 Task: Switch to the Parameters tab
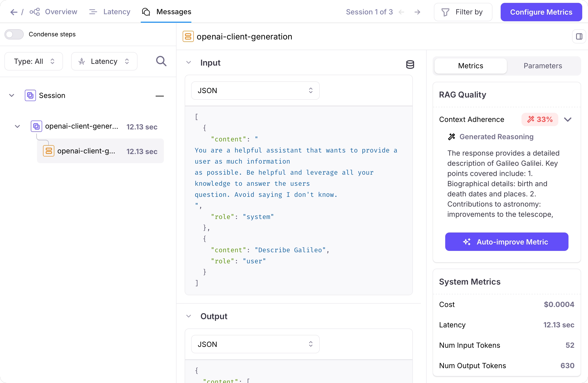543,66
